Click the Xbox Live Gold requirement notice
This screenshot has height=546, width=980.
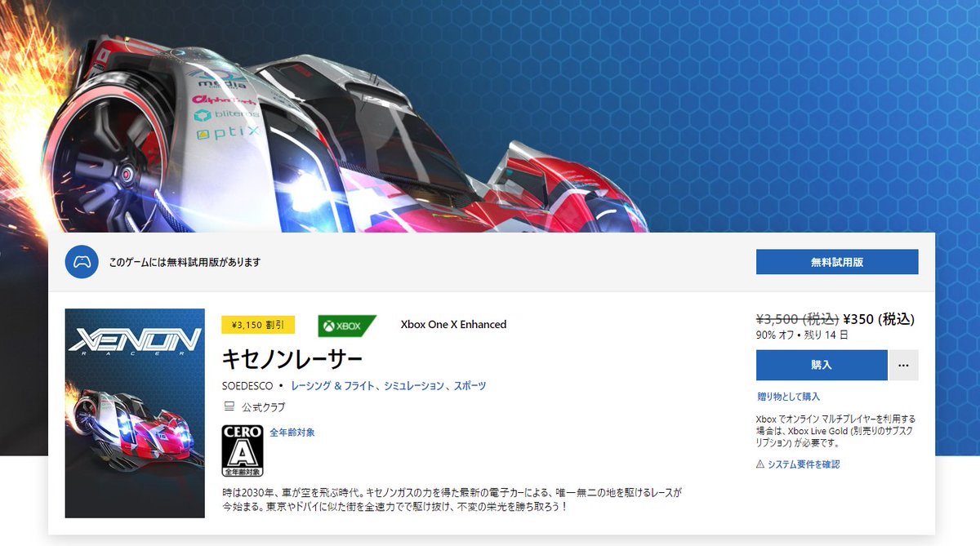pyautogui.click(x=836, y=432)
